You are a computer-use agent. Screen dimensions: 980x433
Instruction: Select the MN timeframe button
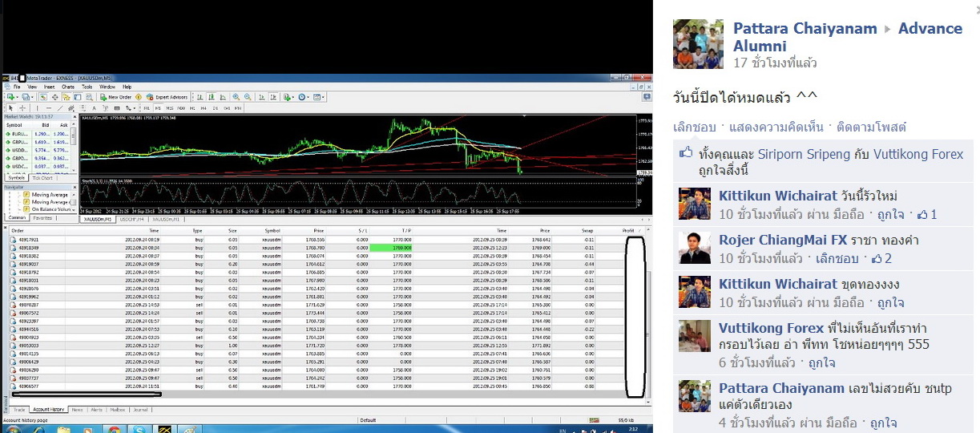(238, 107)
